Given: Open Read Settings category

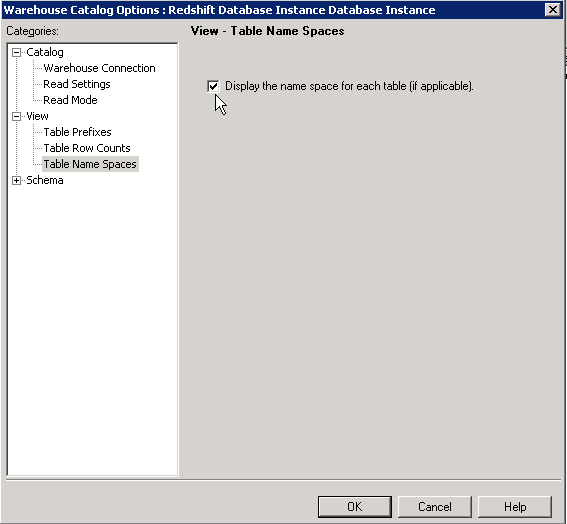Looking at the screenshot, I should [x=77, y=84].
